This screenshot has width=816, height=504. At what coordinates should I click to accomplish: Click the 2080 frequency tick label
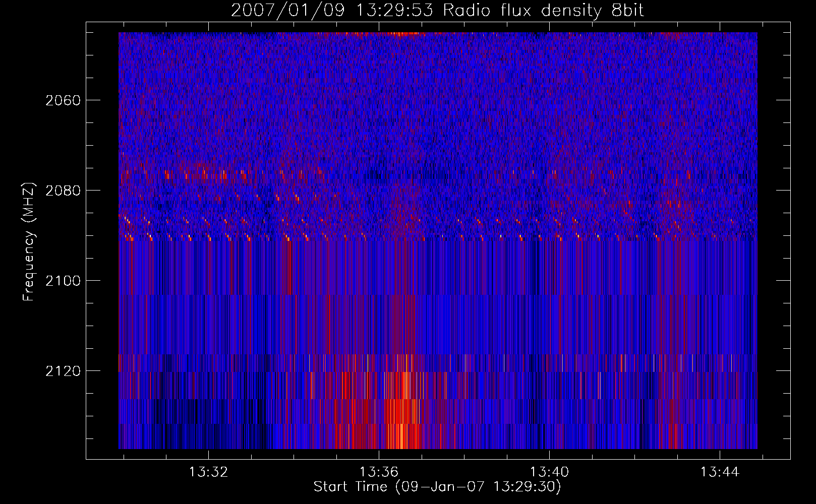(x=63, y=191)
